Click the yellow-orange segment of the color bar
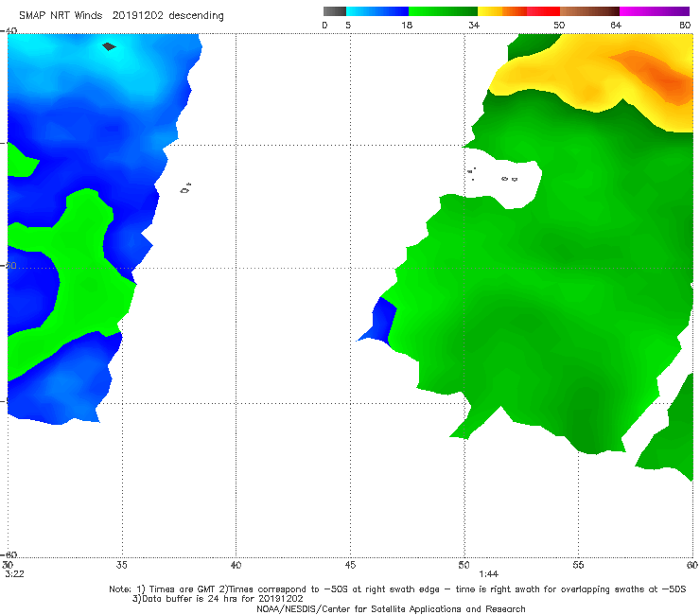The image size is (700, 615). pos(502,11)
